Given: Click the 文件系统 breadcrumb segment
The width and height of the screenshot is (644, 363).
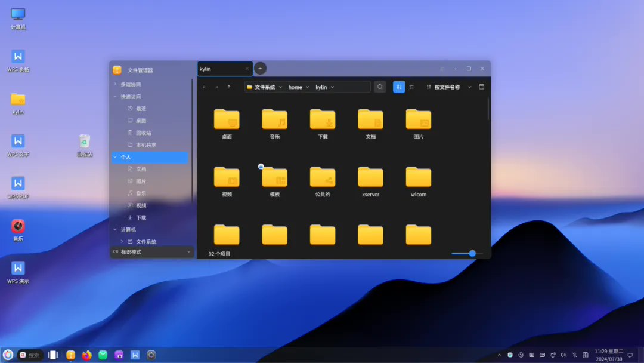Looking at the screenshot, I should [x=264, y=87].
